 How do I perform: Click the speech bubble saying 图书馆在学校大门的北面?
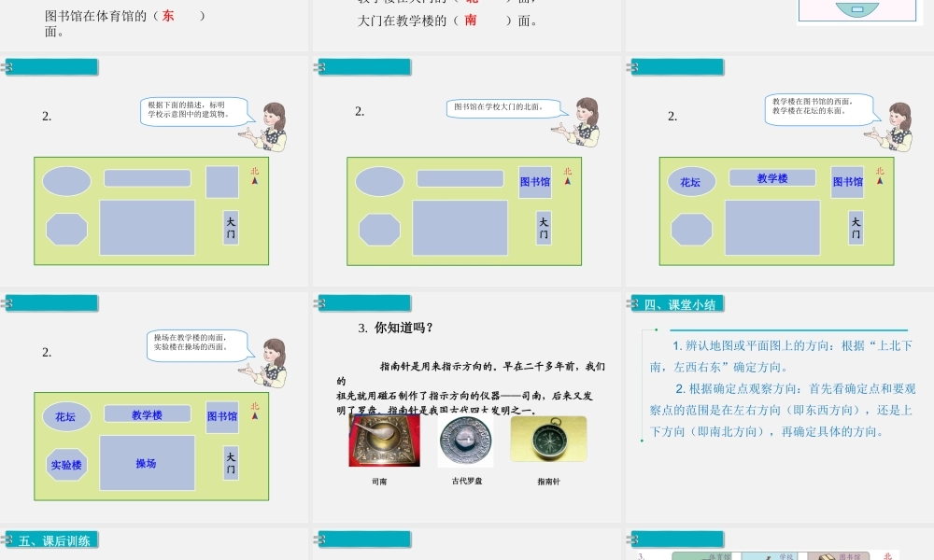[504, 108]
